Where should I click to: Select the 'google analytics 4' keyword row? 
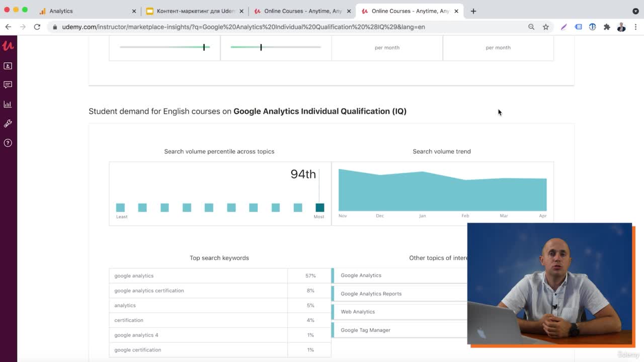pos(220,335)
